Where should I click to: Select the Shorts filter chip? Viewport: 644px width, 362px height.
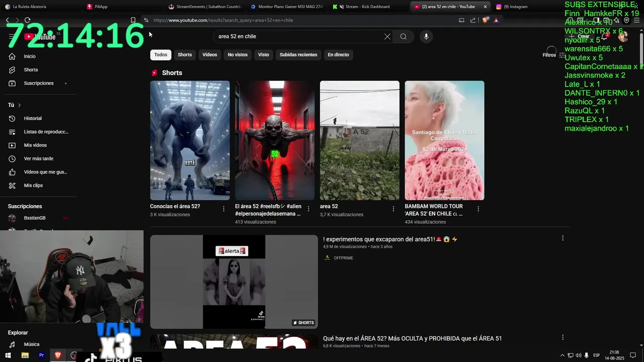tap(185, 55)
